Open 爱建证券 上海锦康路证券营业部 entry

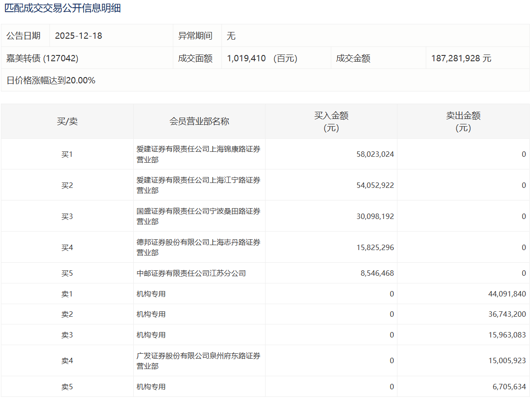(x=198, y=154)
